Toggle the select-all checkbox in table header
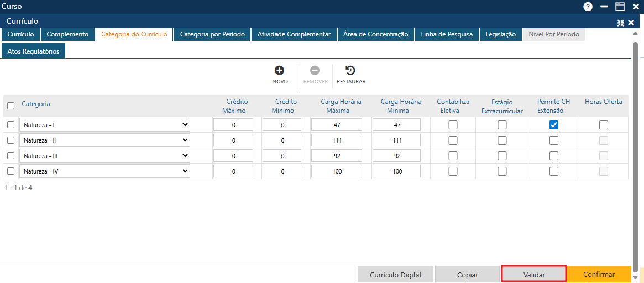This screenshot has height=283, width=644. (11, 106)
